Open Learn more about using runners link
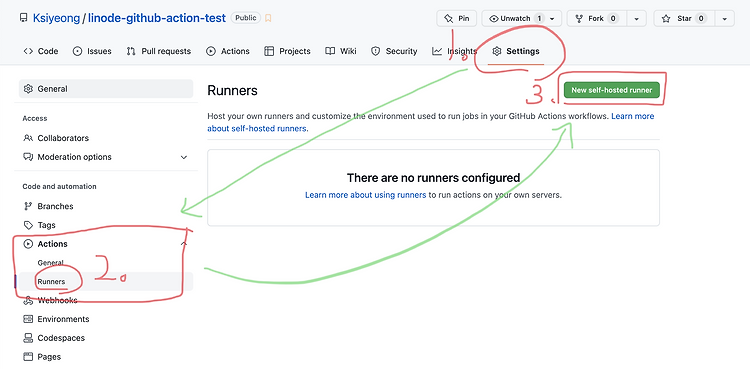Image resolution: width=750 pixels, height=369 pixels. [x=365, y=195]
